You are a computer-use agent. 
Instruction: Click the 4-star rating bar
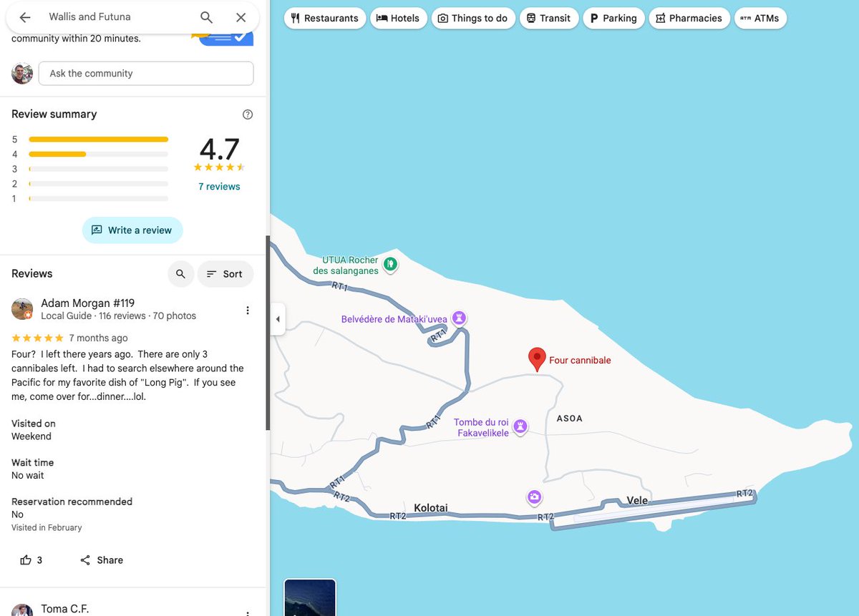[99, 154]
